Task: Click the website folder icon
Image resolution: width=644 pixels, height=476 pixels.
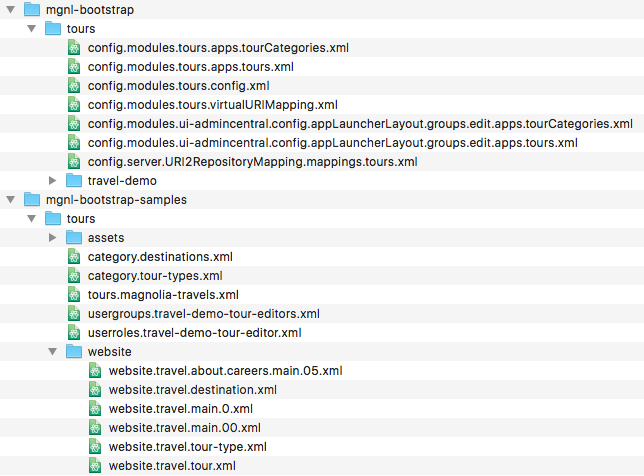Action: [74, 351]
